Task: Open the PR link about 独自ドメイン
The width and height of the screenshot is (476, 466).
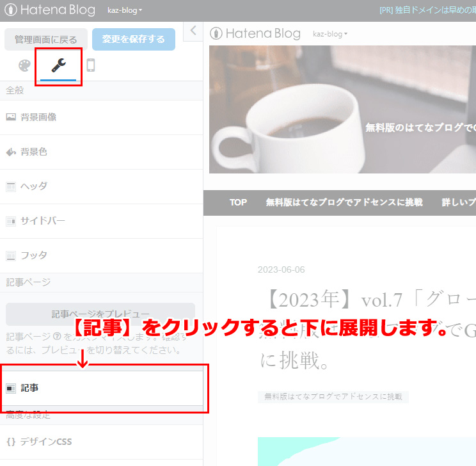Action: point(427,10)
